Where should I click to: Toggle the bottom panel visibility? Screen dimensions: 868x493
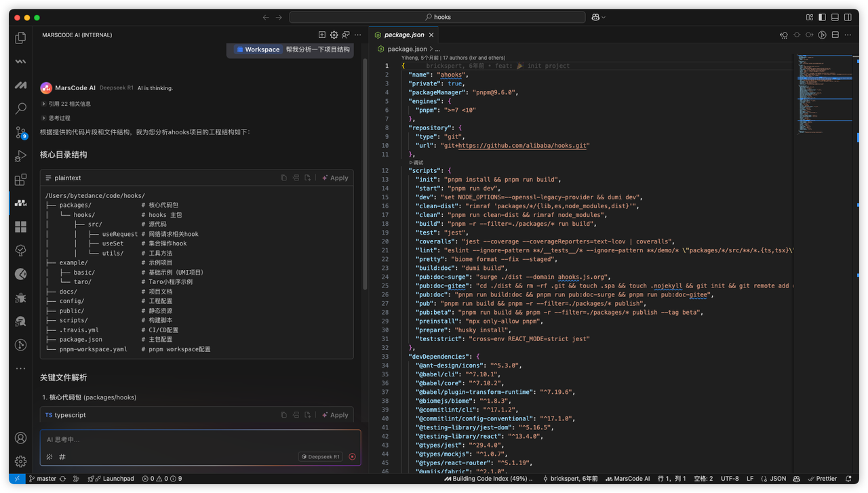[x=835, y=17]
